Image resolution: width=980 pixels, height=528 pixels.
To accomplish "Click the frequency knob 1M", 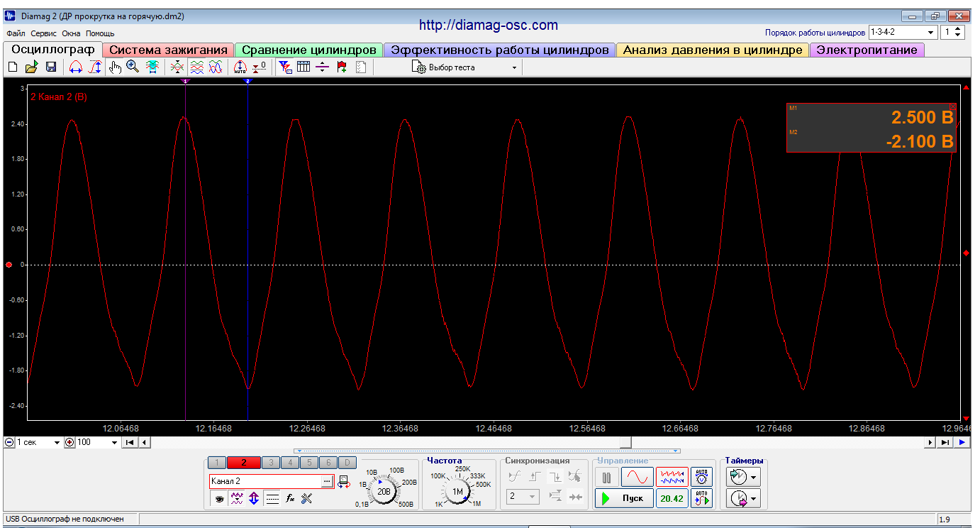I will [x=458, y=490].
